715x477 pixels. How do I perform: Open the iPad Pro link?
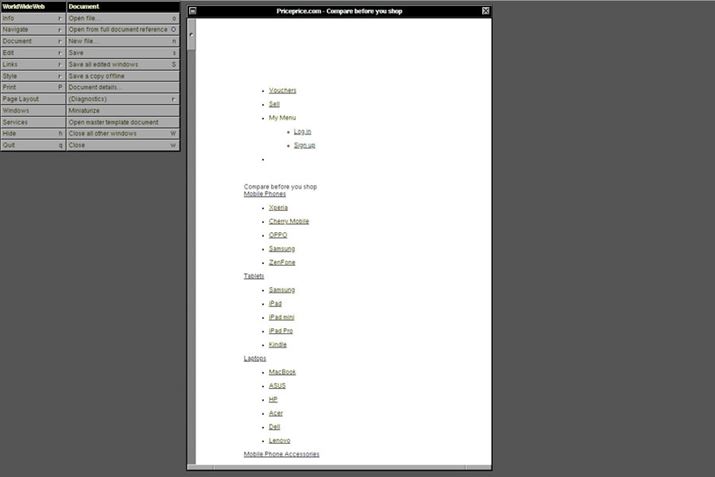(x=281, y=331)
